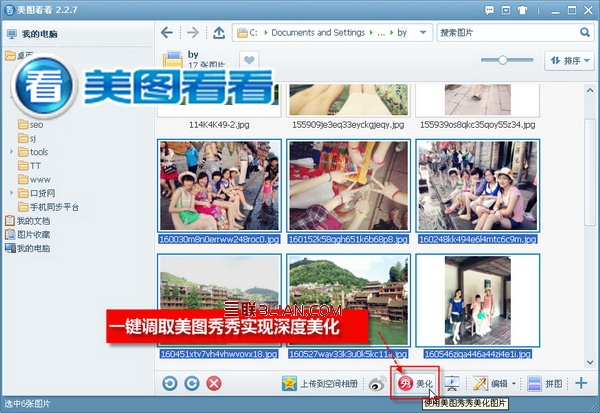Image resolution: width=600 pixels, height=413 pixels.
Task: Click the red delete icon
Action: coord(214,383)
